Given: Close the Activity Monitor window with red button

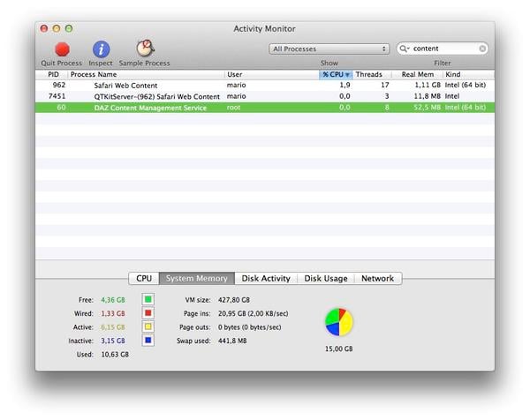Looking at the screenshot, I should coord(44,28).
